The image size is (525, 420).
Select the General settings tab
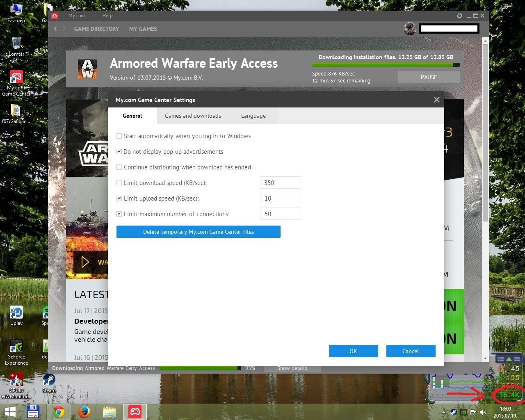[132, 116]
